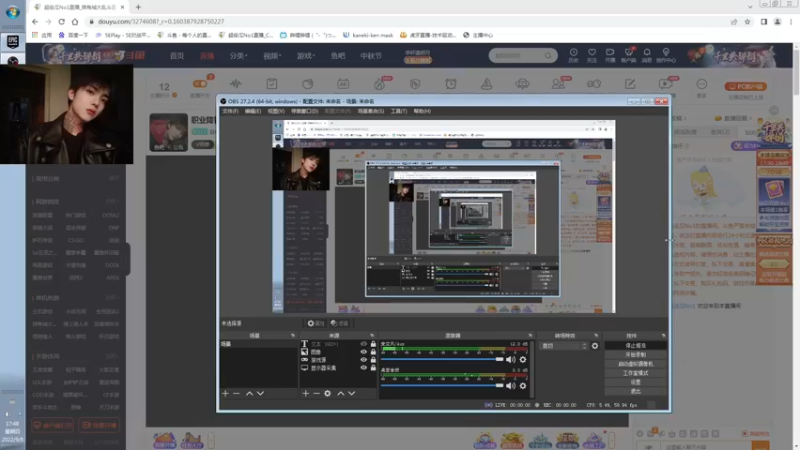Open settings gear for desktop audio channel
800x450 pixels.
[522, 386]
